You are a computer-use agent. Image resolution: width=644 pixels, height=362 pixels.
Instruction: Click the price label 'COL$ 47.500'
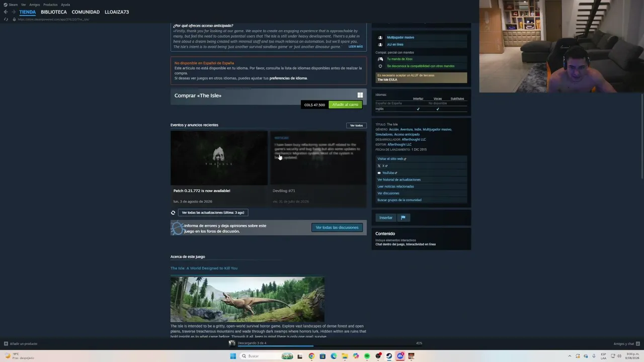(314, 105)
